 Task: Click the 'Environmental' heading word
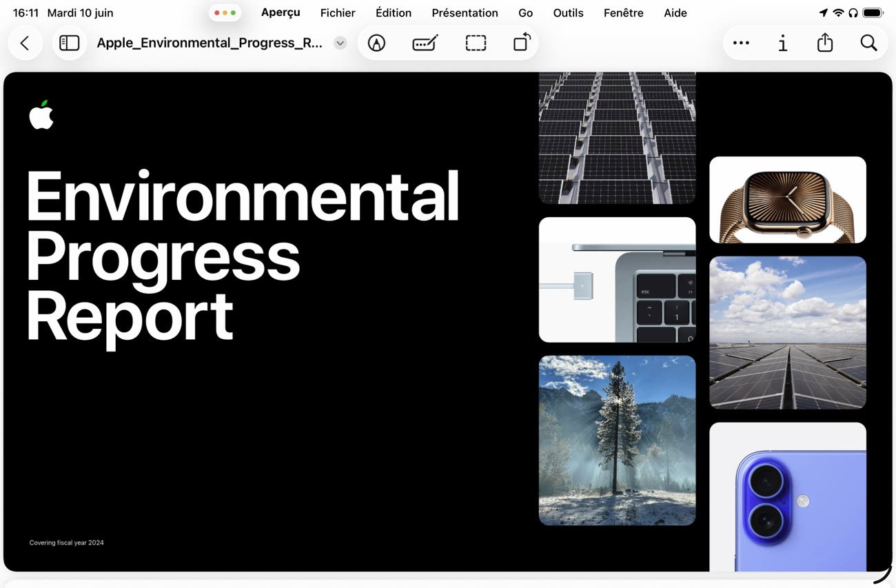(x=243, y=196)
